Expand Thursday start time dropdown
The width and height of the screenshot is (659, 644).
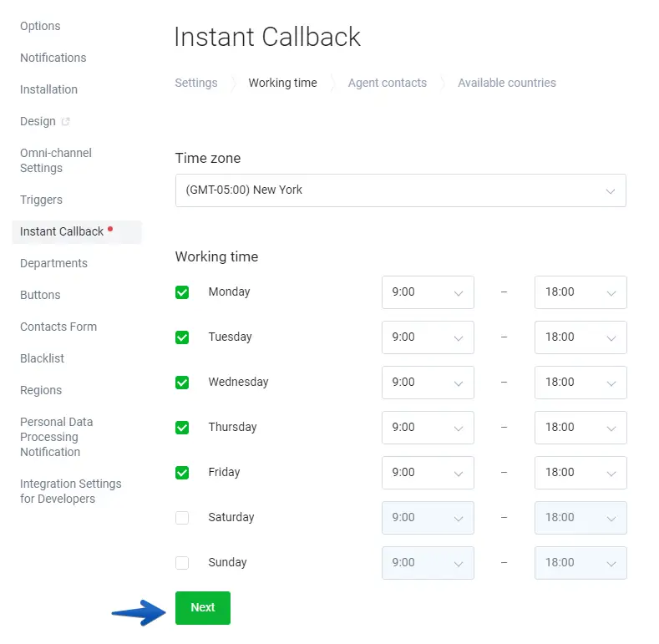click(427, 428)
